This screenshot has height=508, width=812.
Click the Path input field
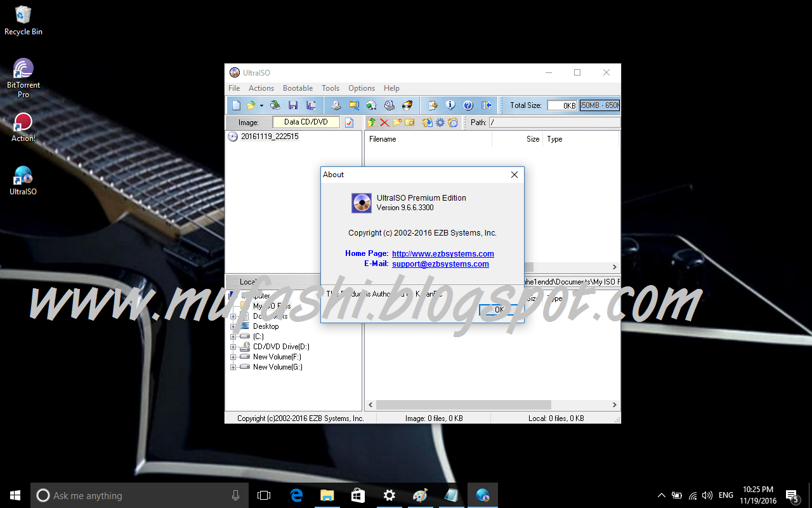coord(554,123)
